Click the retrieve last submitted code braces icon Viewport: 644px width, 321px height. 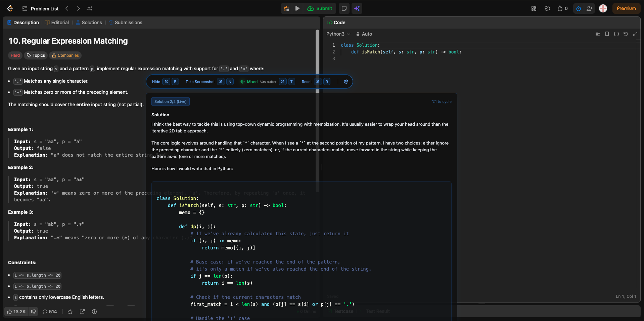(x=617, y=34)
